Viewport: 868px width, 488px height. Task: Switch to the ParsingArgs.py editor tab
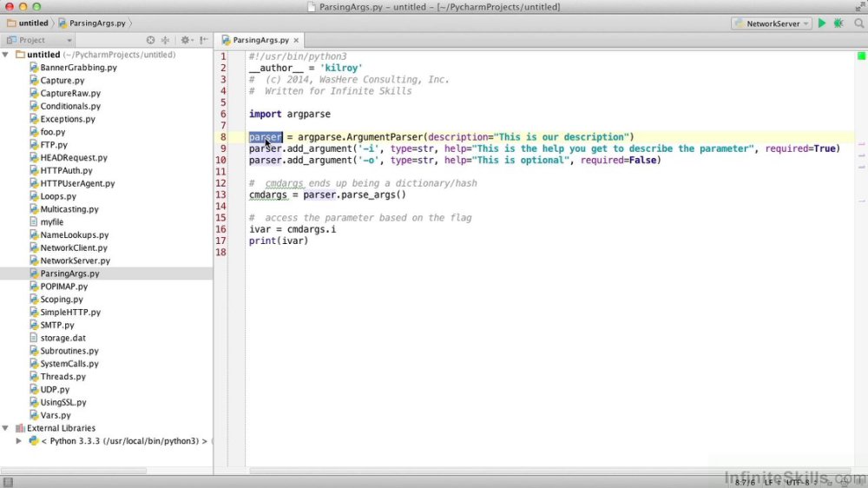[260, 40]
